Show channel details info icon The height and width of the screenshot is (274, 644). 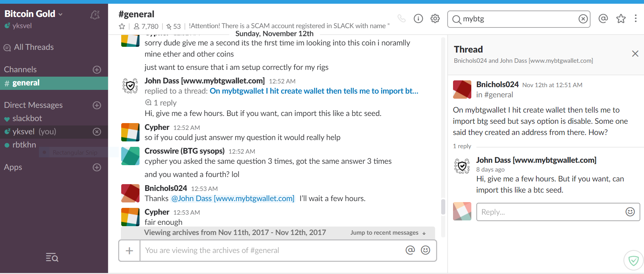click(418, 18)
